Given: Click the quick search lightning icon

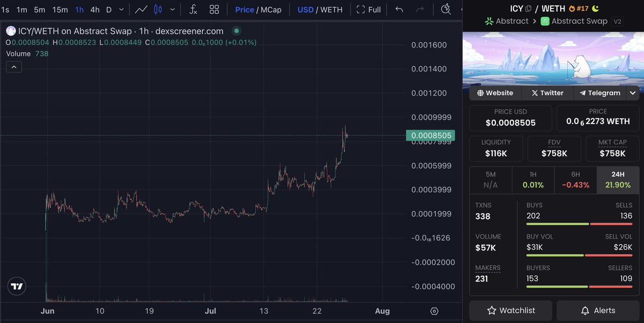Looking at the screenshot, I should coord(446,9).
